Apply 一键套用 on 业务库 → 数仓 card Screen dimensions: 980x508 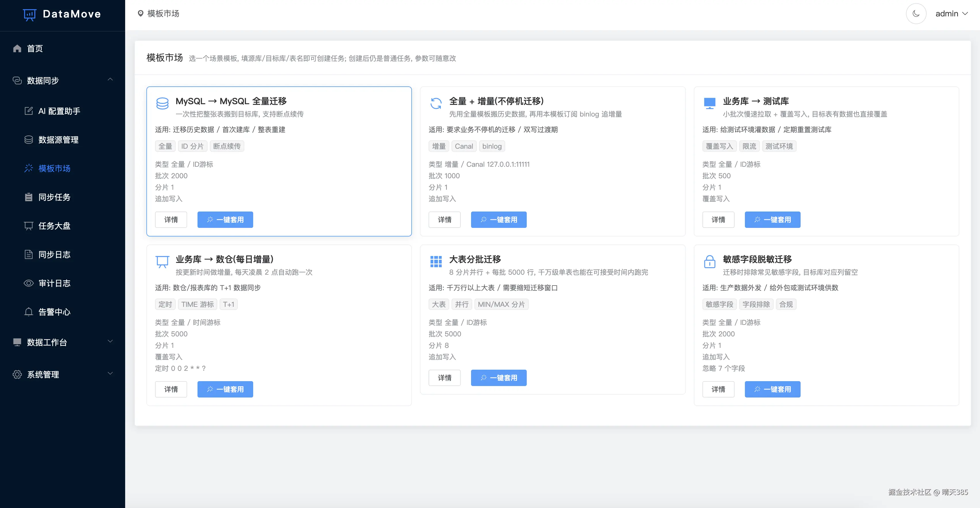coord(225,389)
